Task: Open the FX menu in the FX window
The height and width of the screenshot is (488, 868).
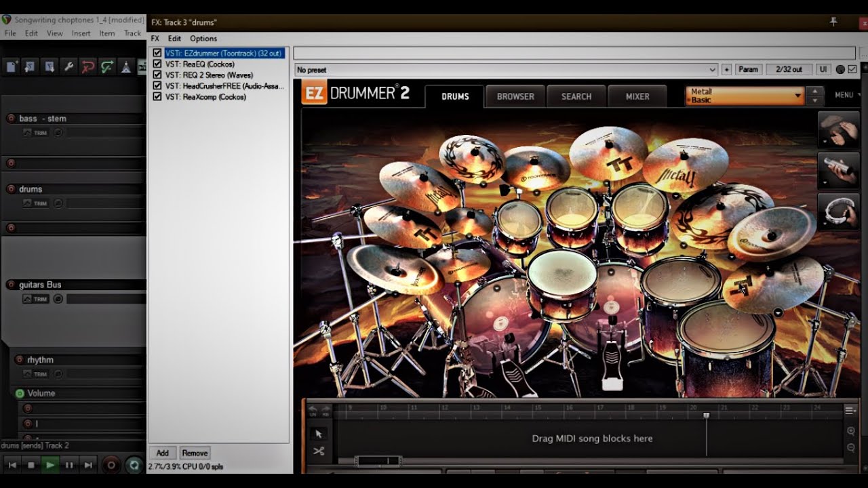Action: click(x=155, y=39)
